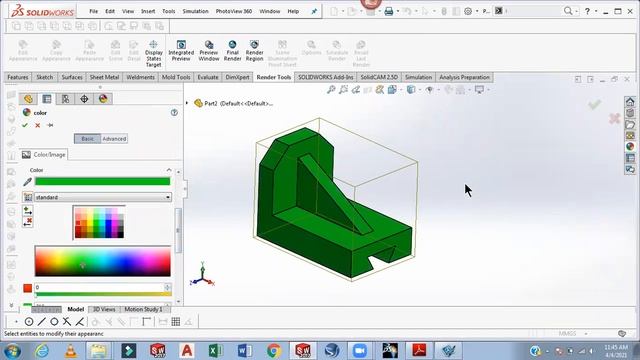This screenshot has width=640, height=360.
Task: Open PropertyManager tab icon
Action: click(x=47, y=99)
